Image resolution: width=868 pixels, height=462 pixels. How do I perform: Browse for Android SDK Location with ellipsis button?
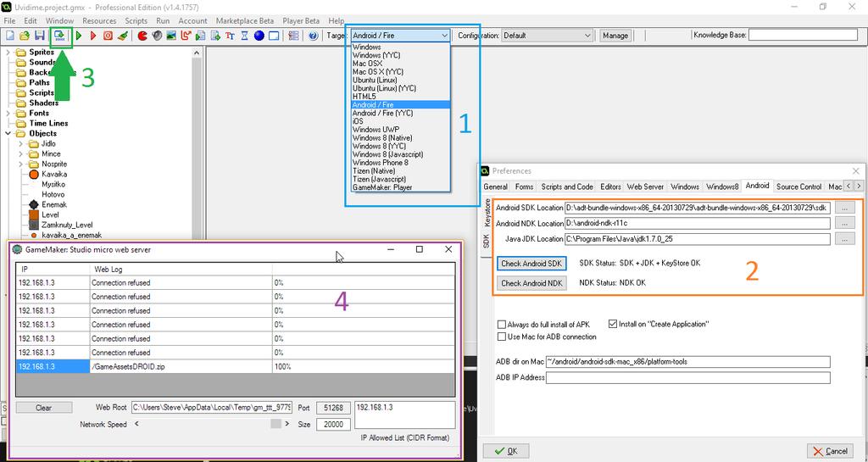pyautogui.click(x=845, y=208)
